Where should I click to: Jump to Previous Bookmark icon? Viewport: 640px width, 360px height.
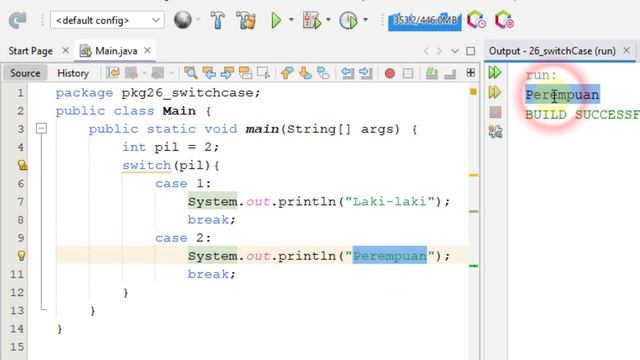click(287, 73)
